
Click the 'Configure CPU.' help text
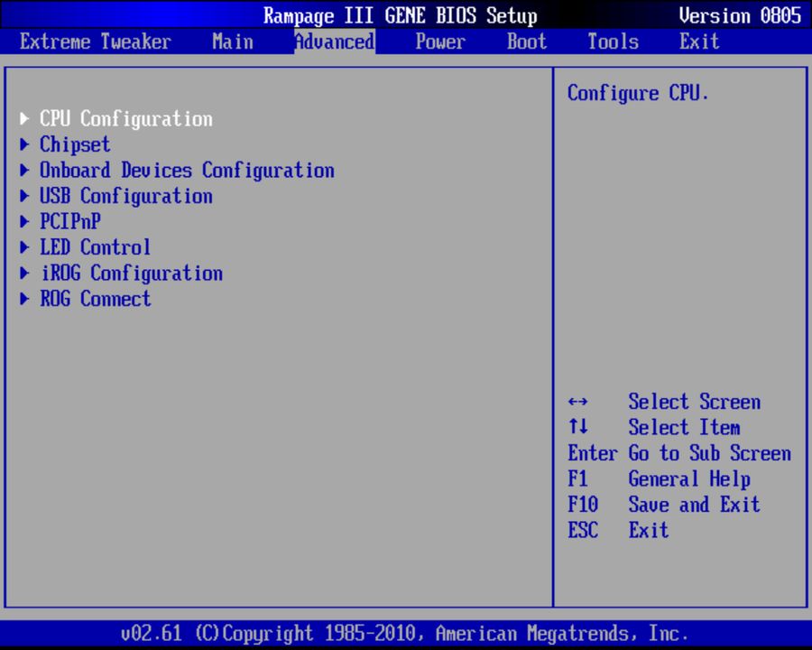(638, 93)
